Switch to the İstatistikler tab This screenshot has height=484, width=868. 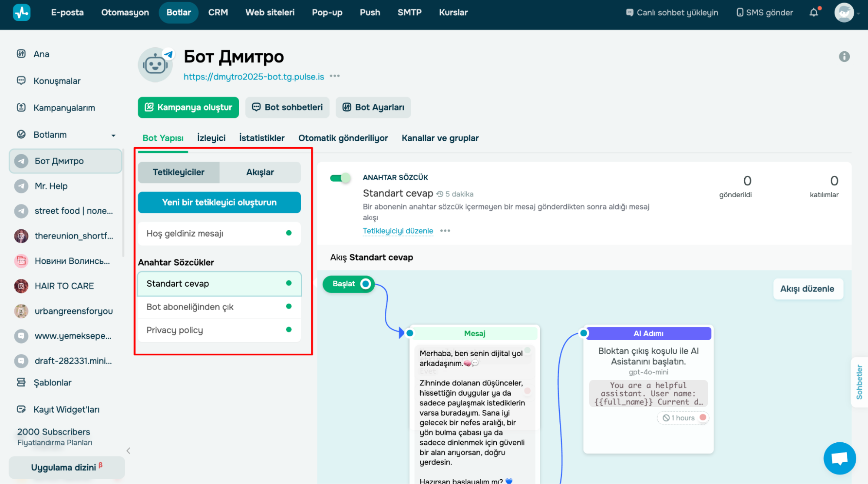[261, 138]
